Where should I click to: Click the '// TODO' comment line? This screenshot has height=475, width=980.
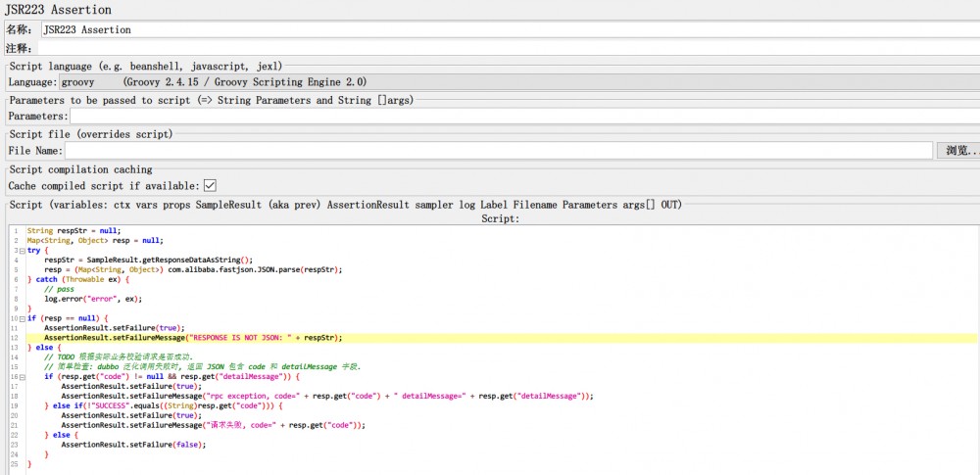point(119,356)
